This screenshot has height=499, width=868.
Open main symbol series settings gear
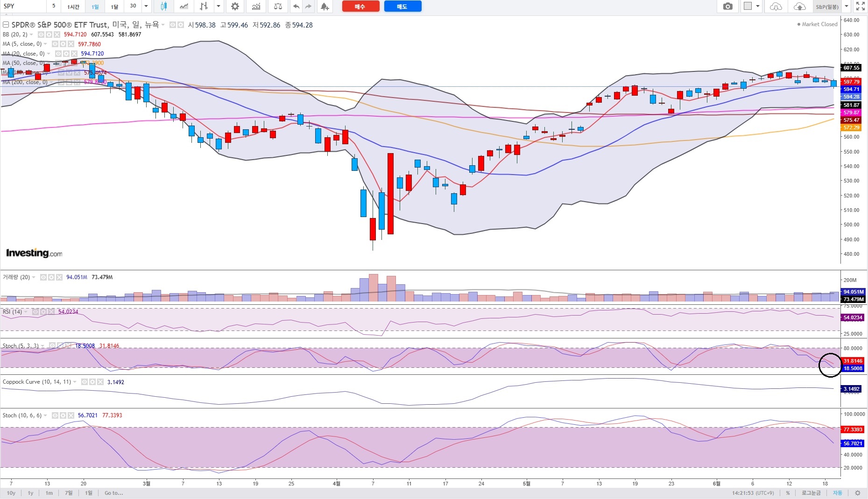pyautogui.click(x=180, y=25)
